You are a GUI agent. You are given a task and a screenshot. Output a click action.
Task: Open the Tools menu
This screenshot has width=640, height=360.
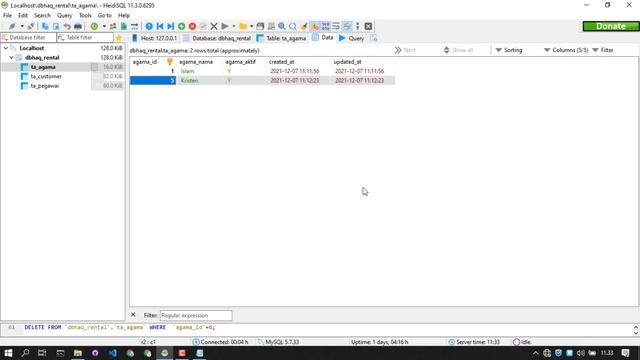(85, 16)
